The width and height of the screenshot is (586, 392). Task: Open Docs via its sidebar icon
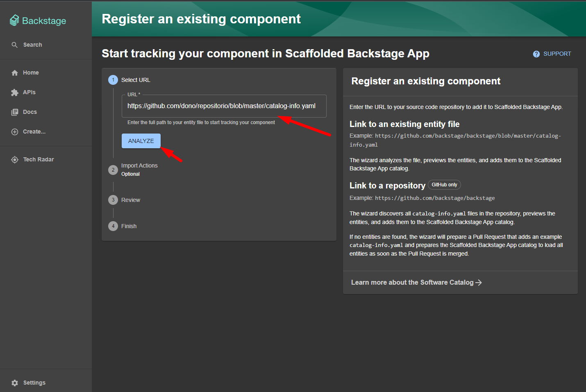pos(15,112)
